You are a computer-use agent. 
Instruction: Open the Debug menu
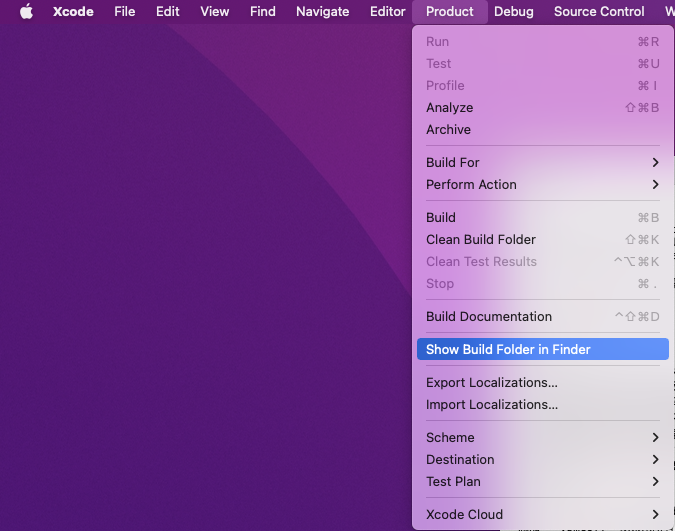514,12
